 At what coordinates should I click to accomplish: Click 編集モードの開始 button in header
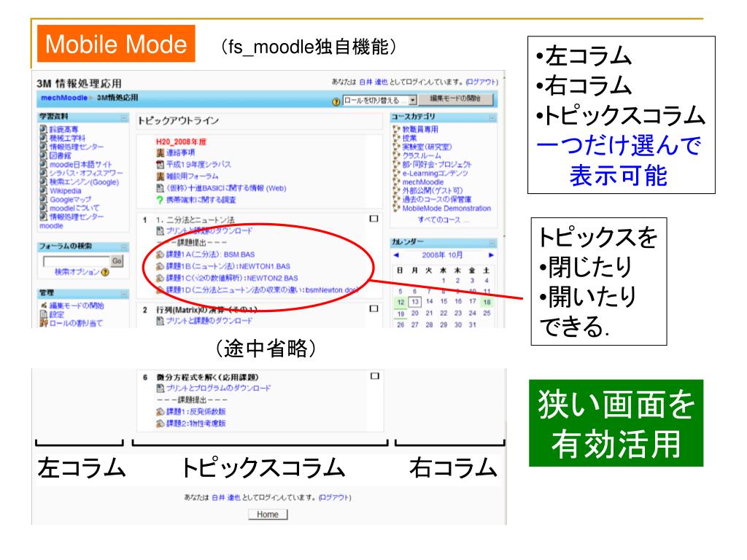click(455, 99)
